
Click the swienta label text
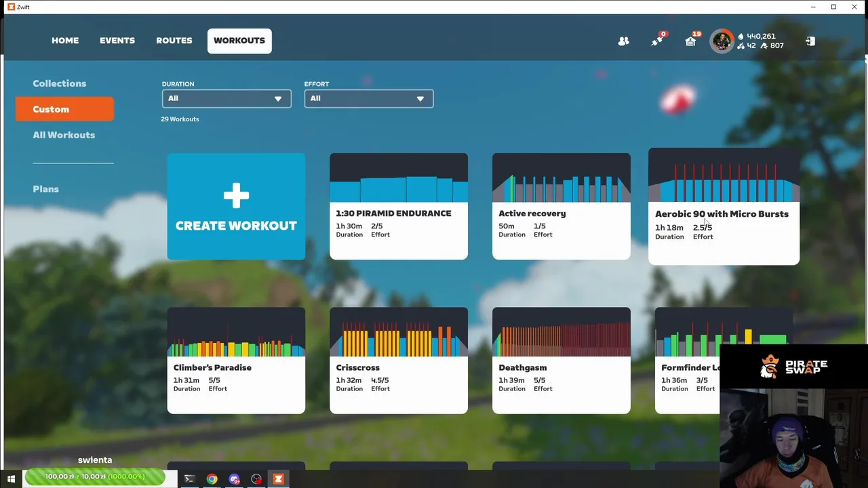click(x=95, y=460)
